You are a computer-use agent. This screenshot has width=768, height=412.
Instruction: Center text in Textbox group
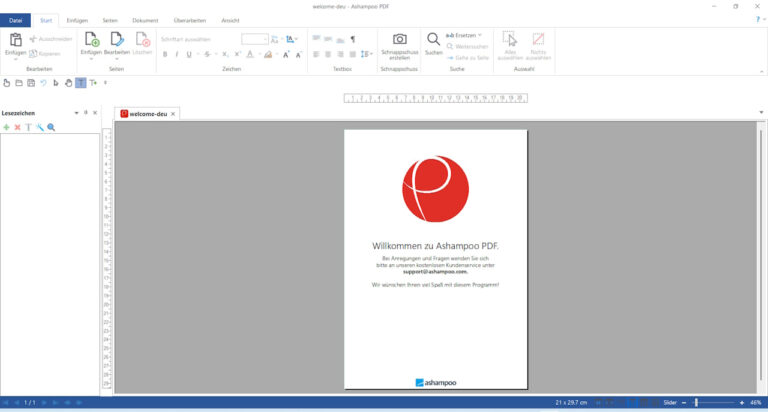pyautogui.click(x=328, y=54)
